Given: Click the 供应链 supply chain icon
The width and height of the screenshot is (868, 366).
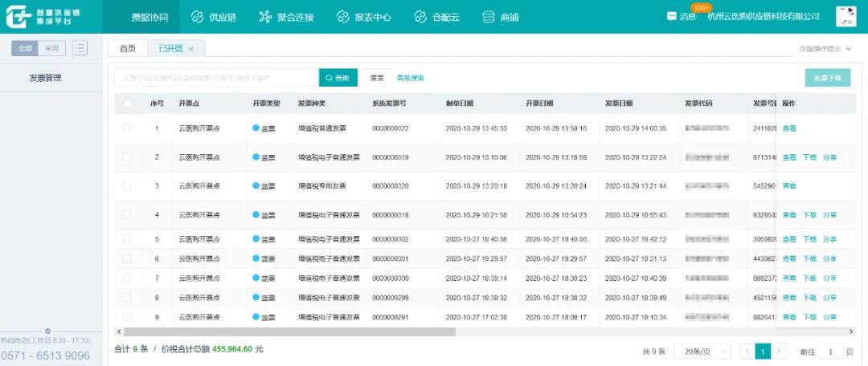Looking at the screenshot, I should pyautogui.click(x=198, y=17).
